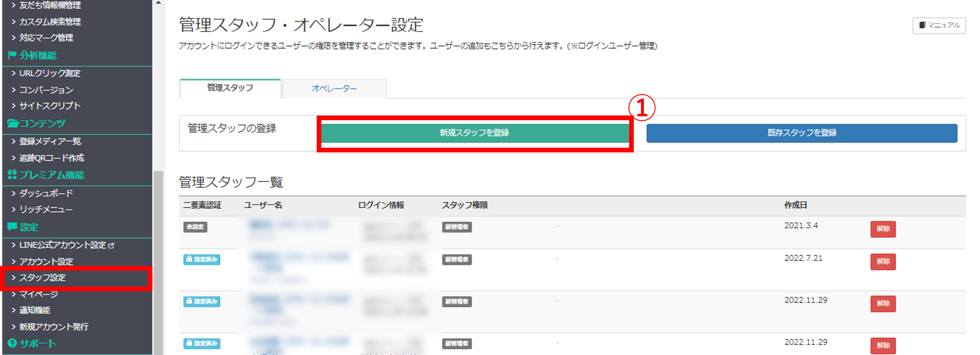Screen dimensions: 980x355
Task: Click the 副管理者 badge in 2021.3.4 row
Action: [x=456, y=227]
